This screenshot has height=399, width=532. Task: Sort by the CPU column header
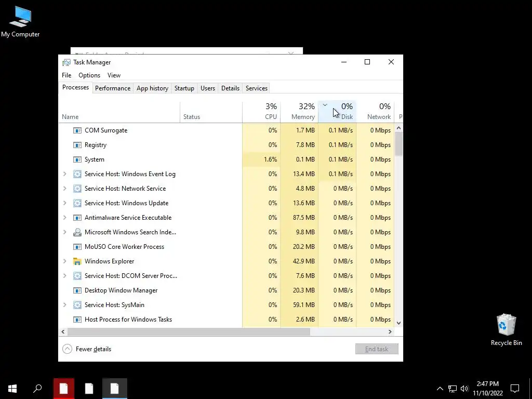[x=262, y=112]
